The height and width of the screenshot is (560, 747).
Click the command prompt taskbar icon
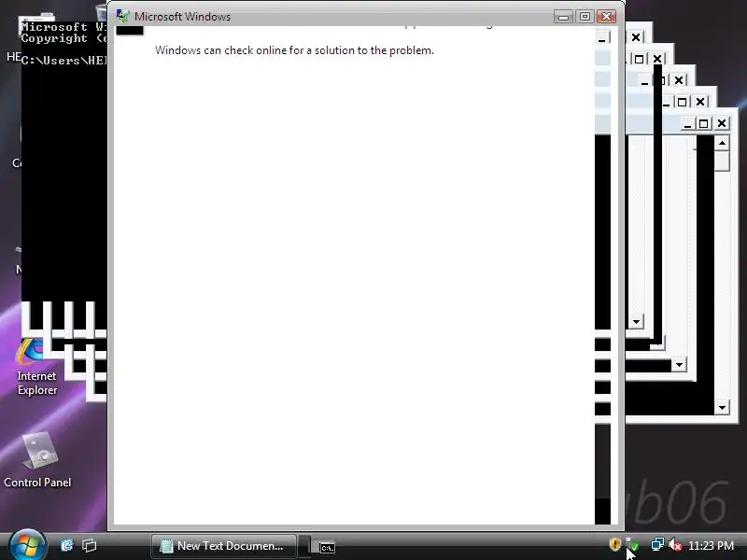click(327, 547)
